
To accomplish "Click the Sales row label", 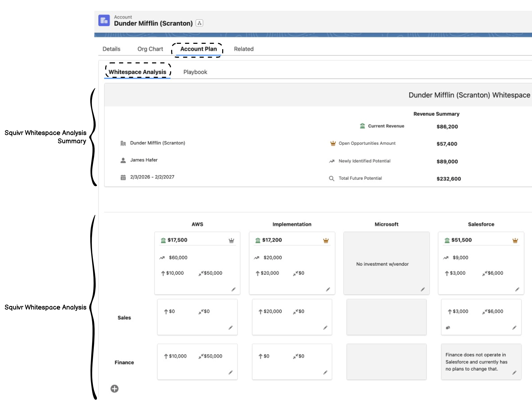I will coord(124,318).
